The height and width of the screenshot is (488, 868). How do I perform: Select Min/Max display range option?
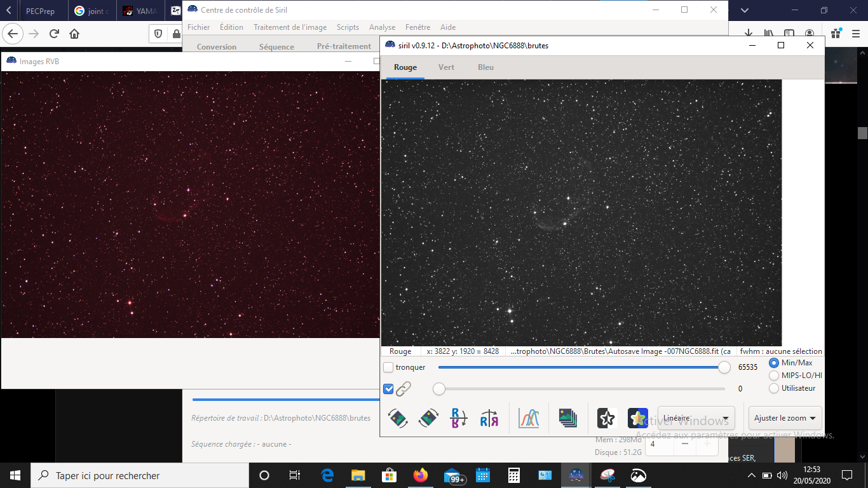click(774, 363)
